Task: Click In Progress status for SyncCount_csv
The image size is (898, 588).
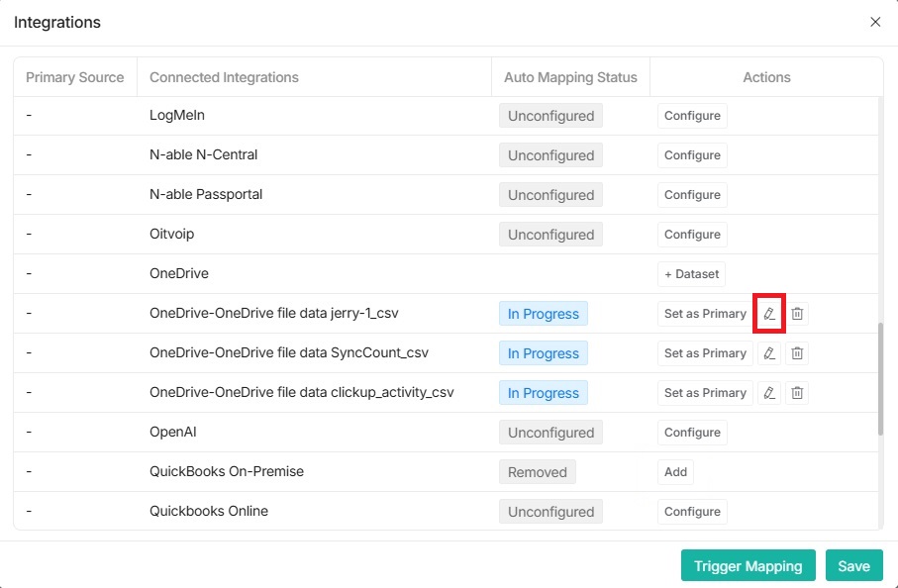Action: coord(543,353)
